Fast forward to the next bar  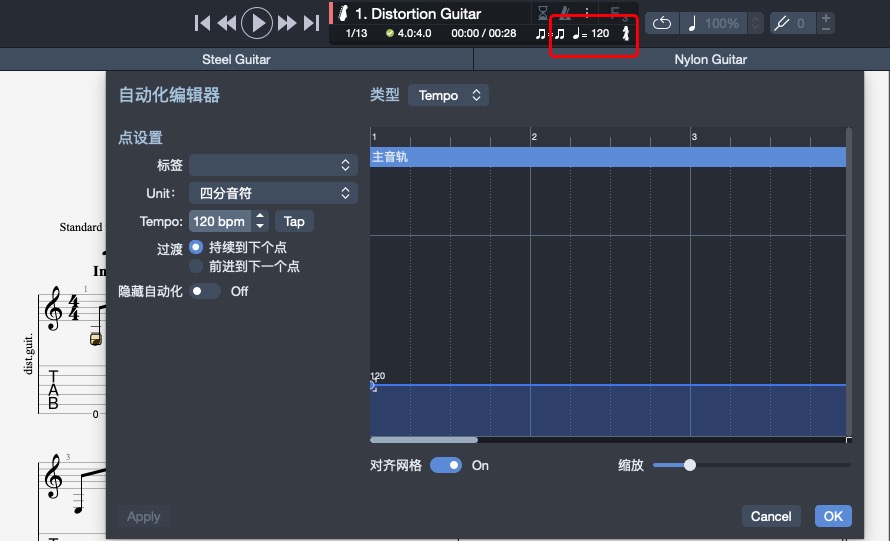[x=287, y=23]
